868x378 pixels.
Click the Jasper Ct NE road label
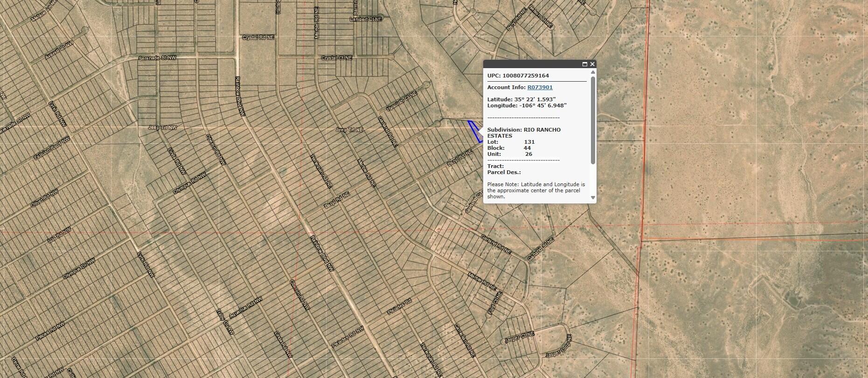519,337
